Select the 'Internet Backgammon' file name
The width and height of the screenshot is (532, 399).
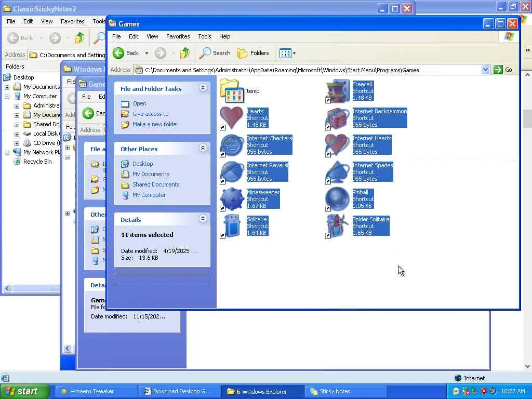click(380, 111)
